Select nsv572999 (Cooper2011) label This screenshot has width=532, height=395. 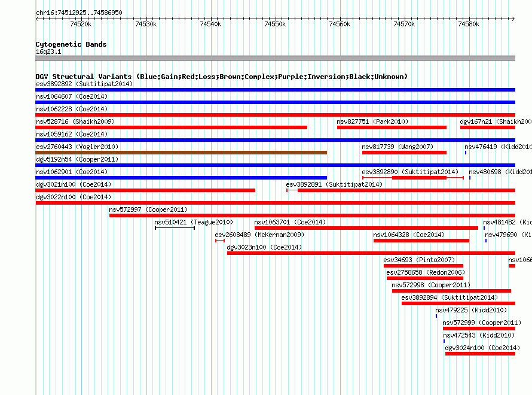[482, 323]
